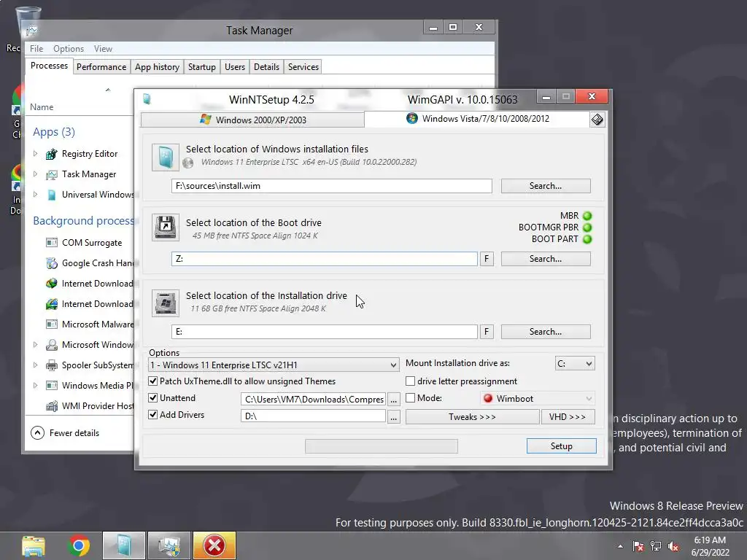This screenshot has width=747, height=560.
Task: Click the eraser icon beside Windows Vista tab
Action: click(597, 120)
